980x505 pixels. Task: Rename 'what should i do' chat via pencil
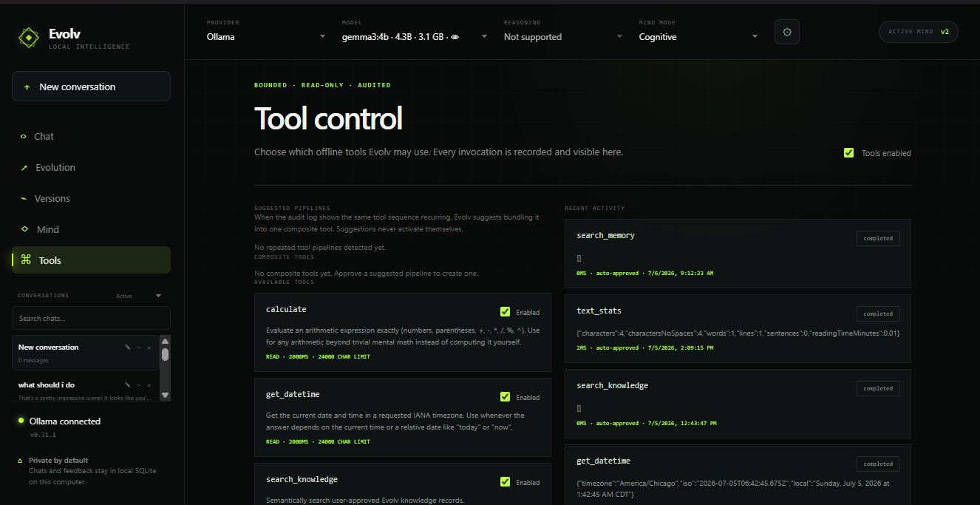(x=127, y=385)
